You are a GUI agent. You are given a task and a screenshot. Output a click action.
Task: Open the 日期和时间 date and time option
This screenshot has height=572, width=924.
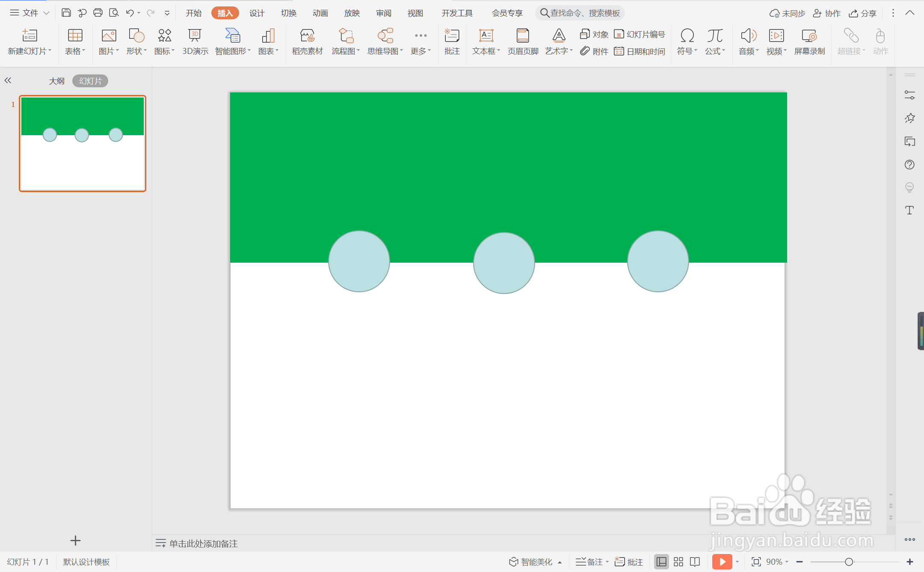(x=640, y=51)
